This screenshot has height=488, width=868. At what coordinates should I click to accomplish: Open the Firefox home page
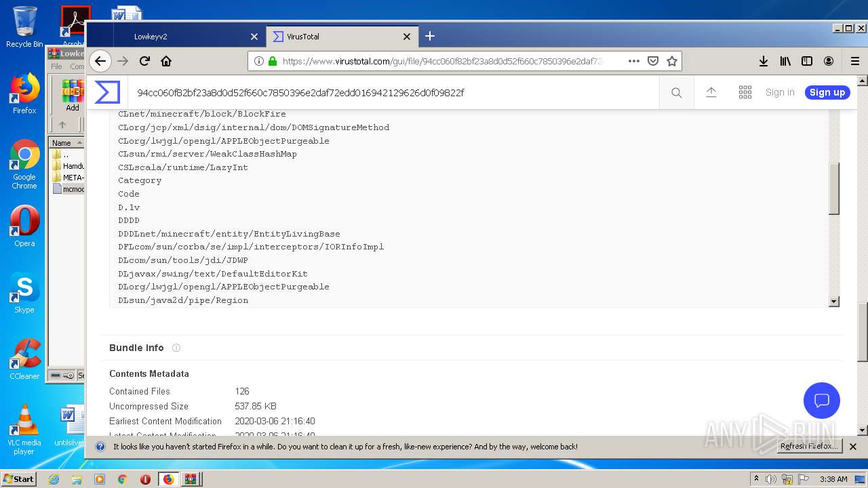click(166, 61)
